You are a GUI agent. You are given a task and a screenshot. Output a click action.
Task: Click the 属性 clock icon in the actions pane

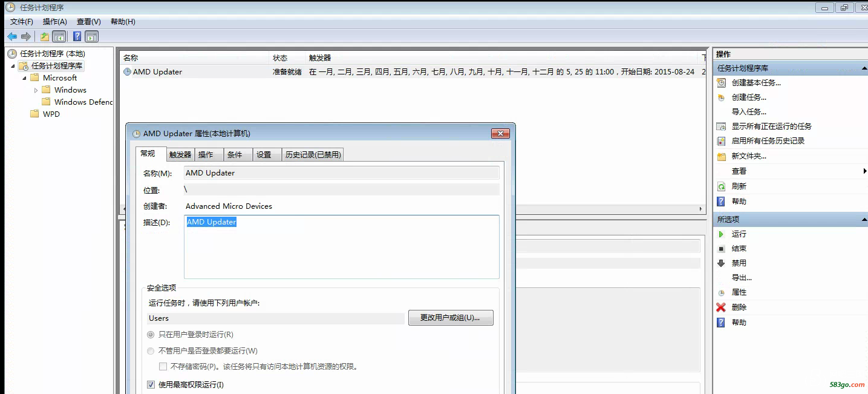pyautogui.click(x=721, y=292)
